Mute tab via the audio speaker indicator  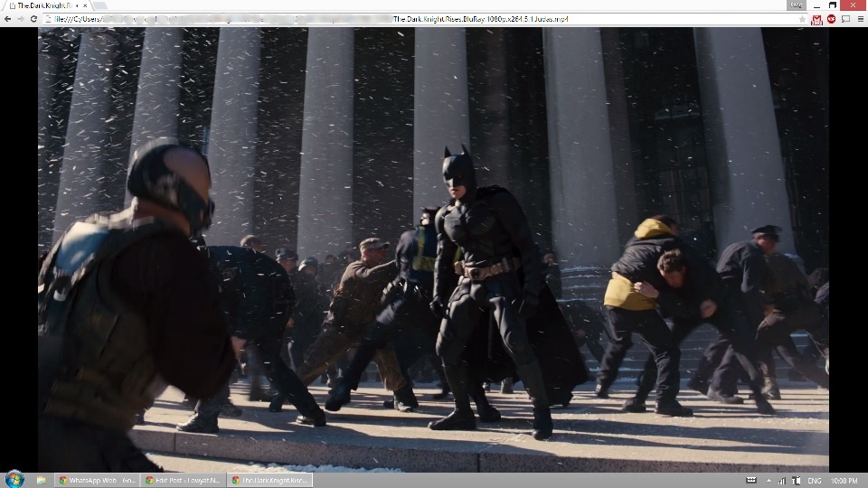[x=77, y=5]
